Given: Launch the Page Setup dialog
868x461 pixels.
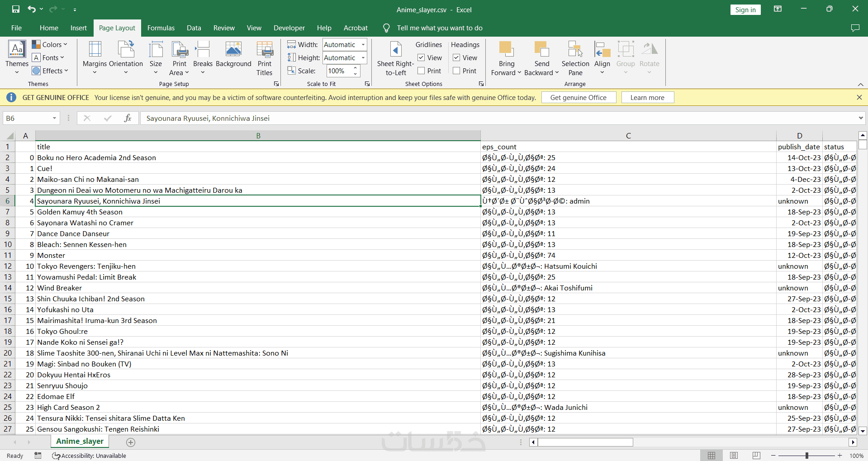Looking at the screenshot, I should point(276,84).
